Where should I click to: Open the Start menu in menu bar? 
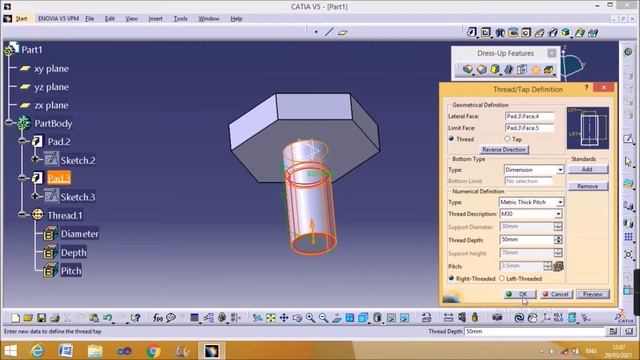click(21, 19)
